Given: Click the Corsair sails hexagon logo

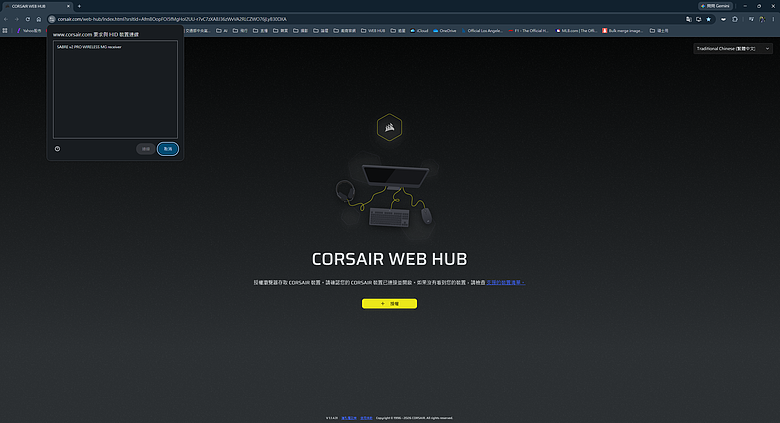Looking at the screenshot, I should click(390, 127).
